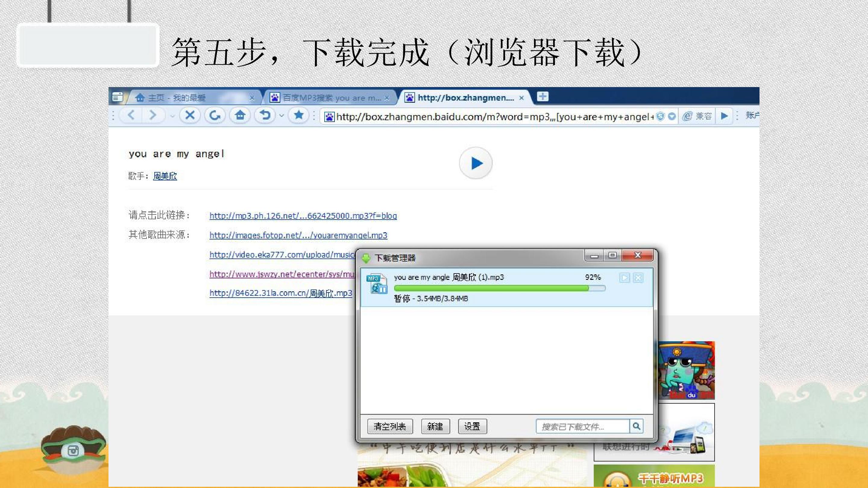Click the download progress bar
The height and width of the screenshot is (488, 868).
click(499, 288)
